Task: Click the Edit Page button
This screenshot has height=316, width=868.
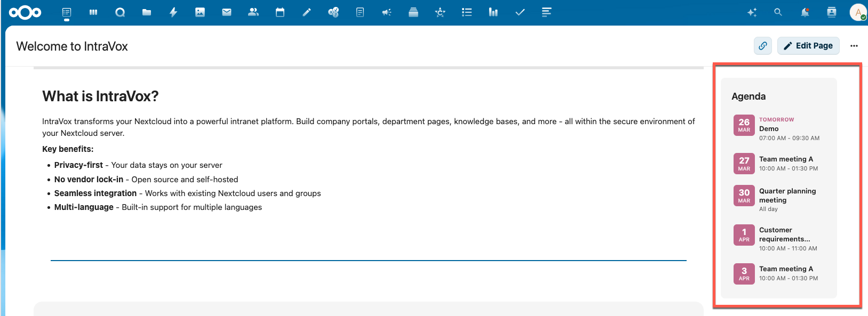Action: click(808, 46)
